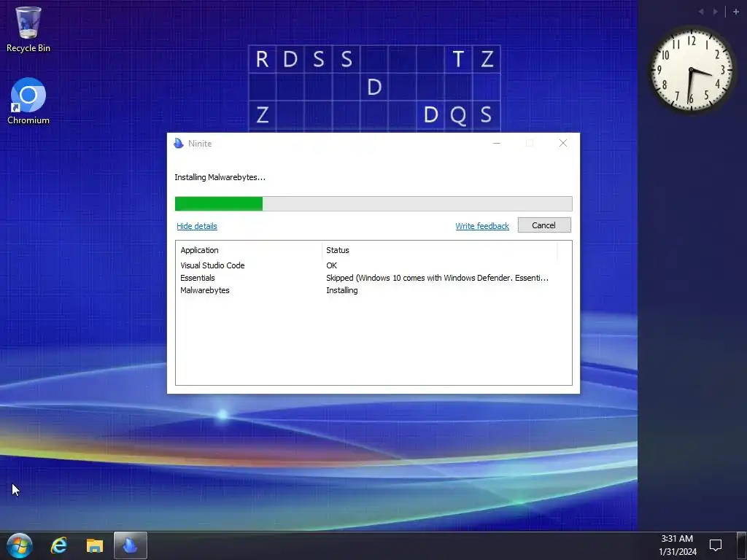Image resolution: width=747 pixels, height=560 pixels.
Task: Open Internet Explorer from the taskbar
Action: click(x=59, y=545)
